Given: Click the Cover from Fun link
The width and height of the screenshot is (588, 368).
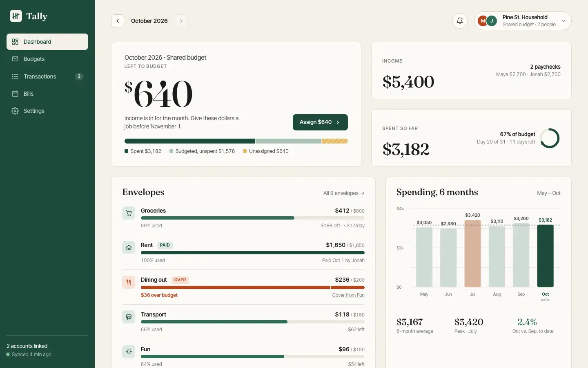Looking at the screenshot, I should pos(348,295).
